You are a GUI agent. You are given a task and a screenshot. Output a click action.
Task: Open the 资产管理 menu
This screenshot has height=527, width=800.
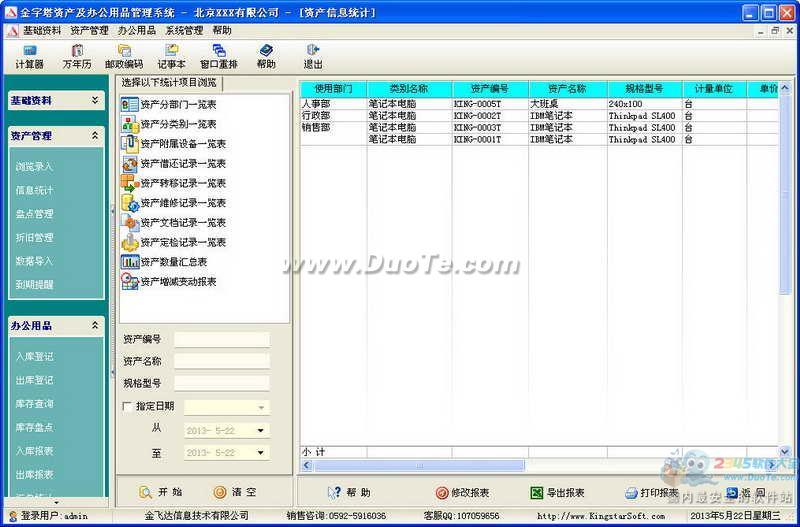click(x=89, y=31)
